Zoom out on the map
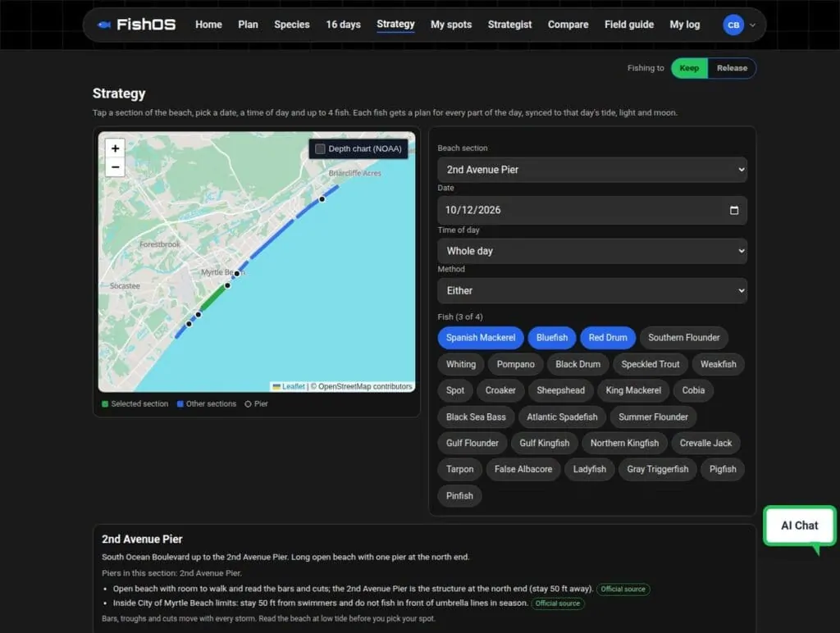The image size is (840, 633). point(115,167)
